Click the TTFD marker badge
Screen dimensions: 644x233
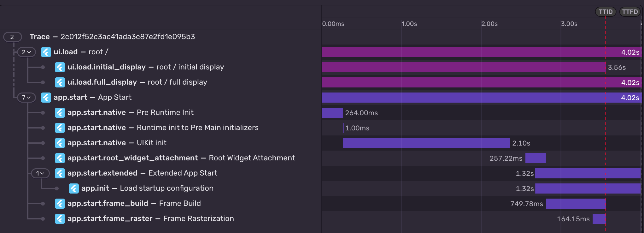(630, 12)
